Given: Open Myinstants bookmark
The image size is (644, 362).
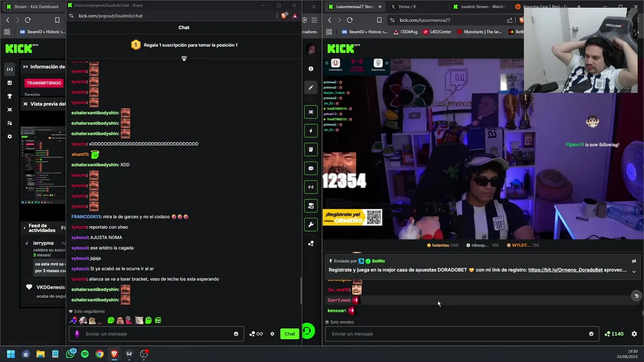Looking at the screenshot, I should click(x=479, y=32).
